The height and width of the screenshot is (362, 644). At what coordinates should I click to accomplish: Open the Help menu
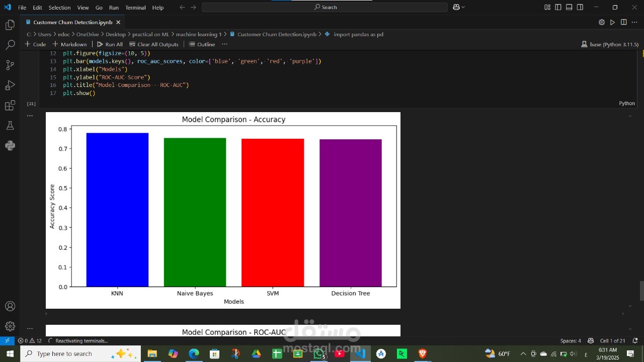click(x=158, y=8)
